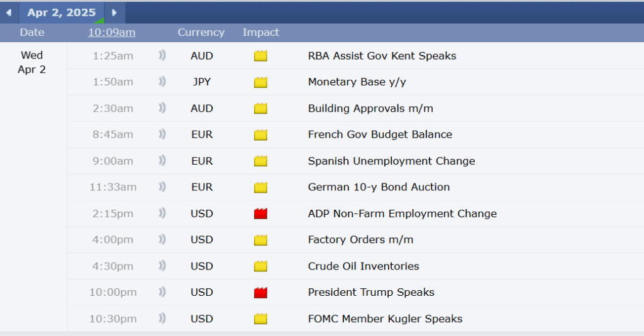The image size is (644, 336).
Task: Click the 10:09am time zone link
Action: 111,33
